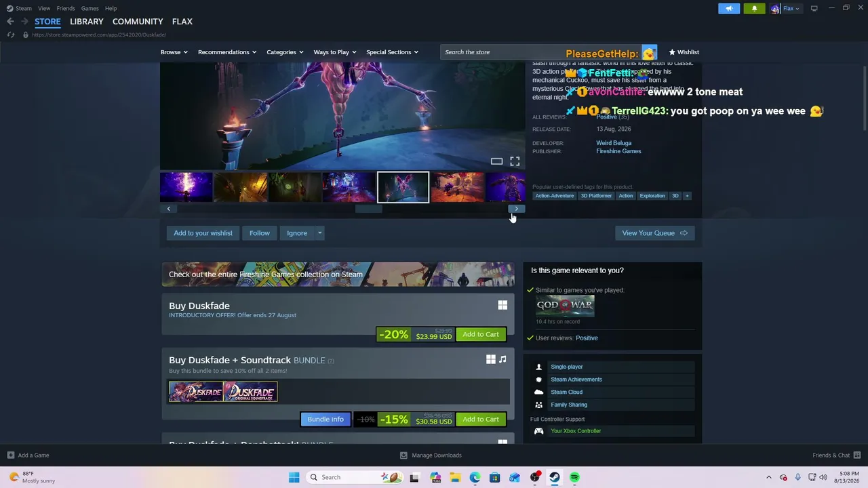Expand the Special Sections dropdown
Screen dimensions: 868x488
(x=392, y=52)
